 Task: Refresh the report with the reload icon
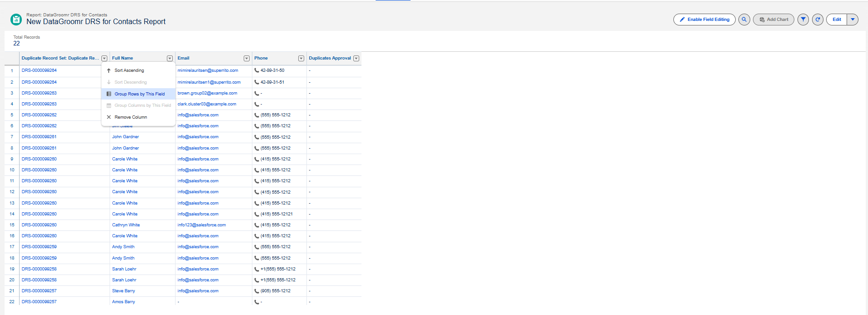point(818,20)
